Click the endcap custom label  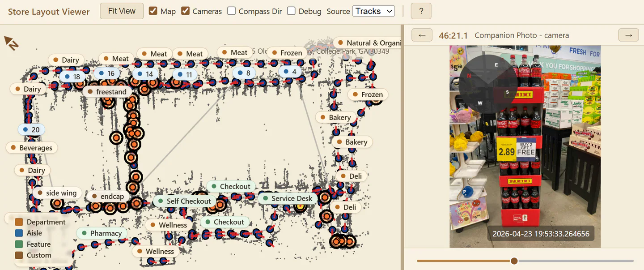point(108,196)
